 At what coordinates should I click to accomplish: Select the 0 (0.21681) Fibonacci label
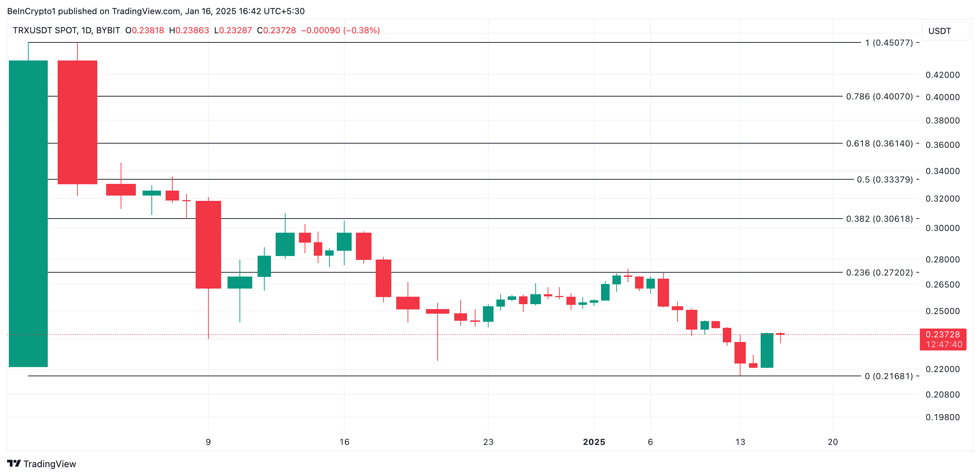888,376
